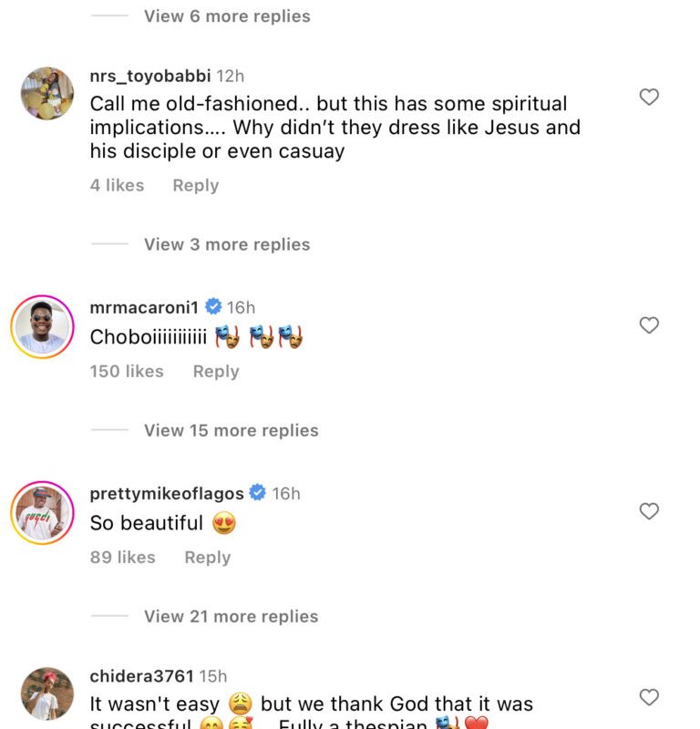Screen dimensions: 700x729
Task: Open mrmacaroni1 username link
Action: click(x=144, y=307)
